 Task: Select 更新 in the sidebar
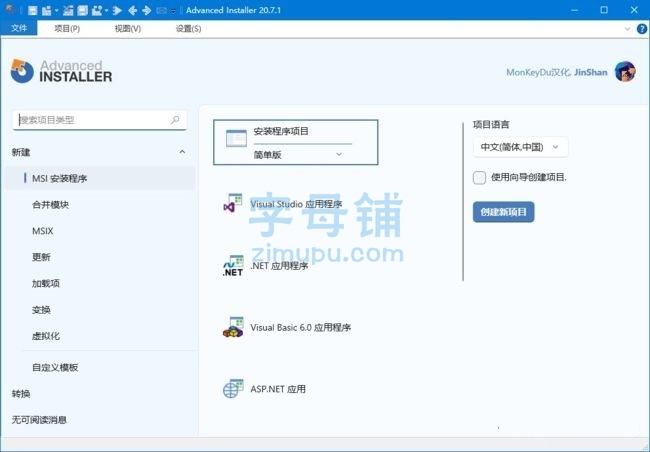[41, 257]
